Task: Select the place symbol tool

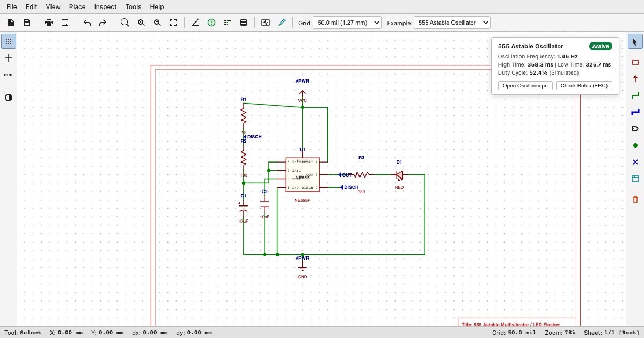Action: 635,62
